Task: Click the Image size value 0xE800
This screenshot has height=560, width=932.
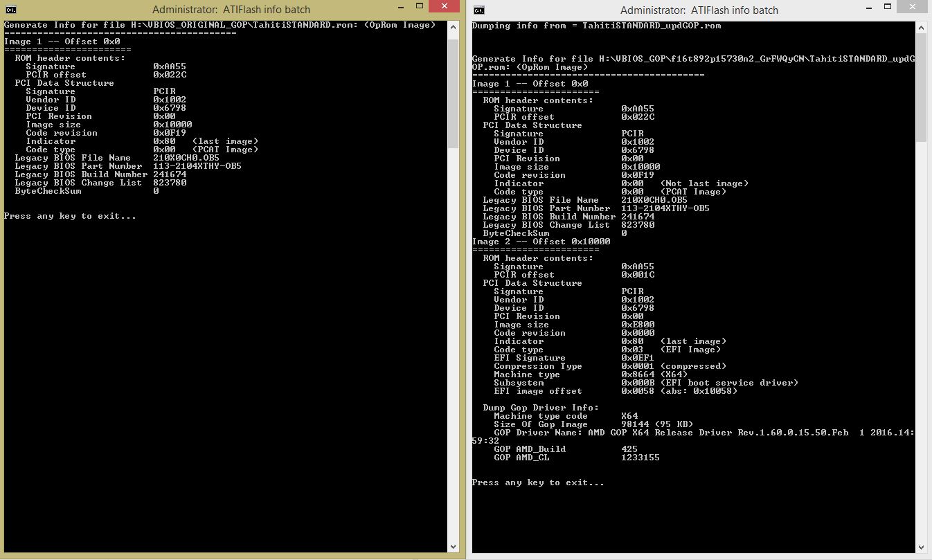Action: pos(638,325)
